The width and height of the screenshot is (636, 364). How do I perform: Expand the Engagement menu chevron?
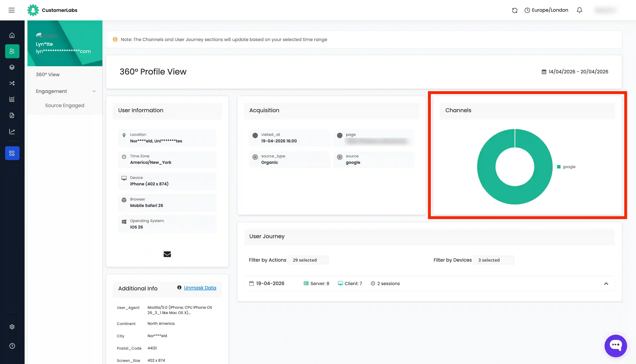[94, 91]
